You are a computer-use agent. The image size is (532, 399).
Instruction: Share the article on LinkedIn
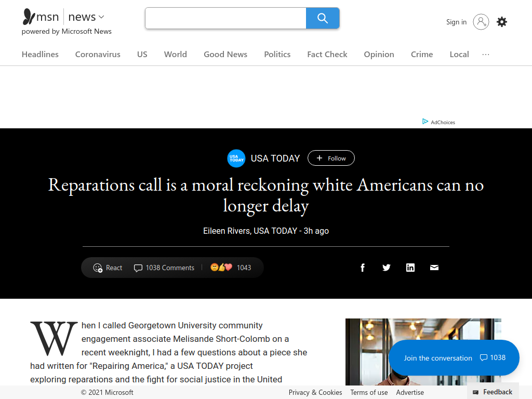[410, 268]
